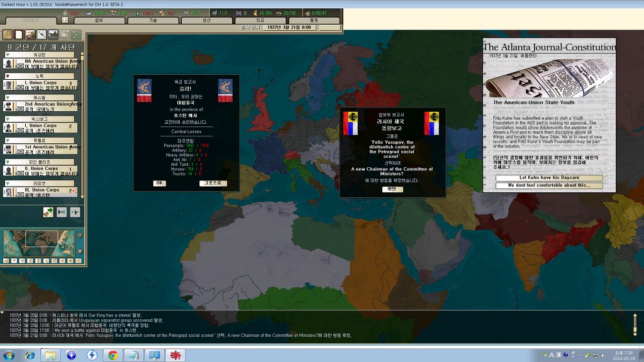This screenshot has width=644, height=362.
Task: Select the aircraft units icon
Action: point(42,35)
